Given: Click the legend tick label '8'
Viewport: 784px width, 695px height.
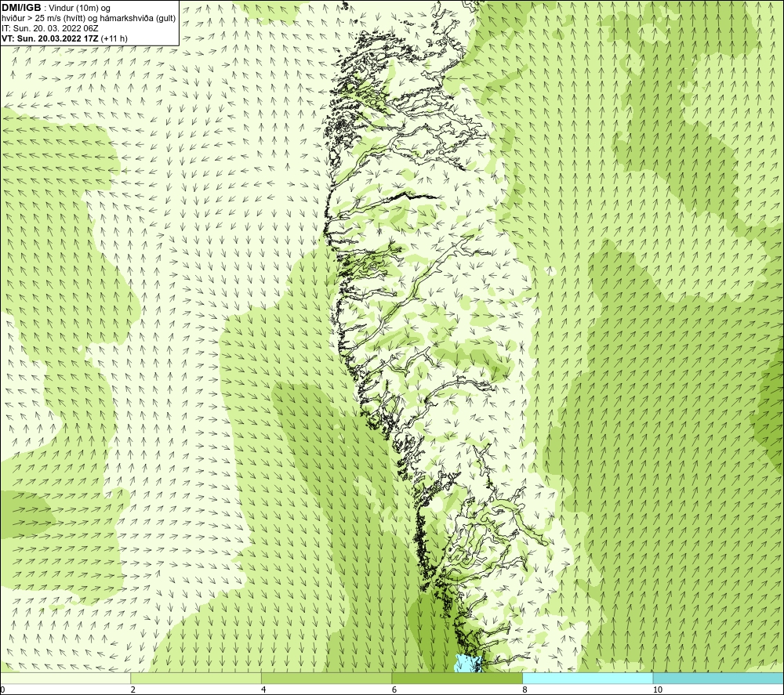Looking at the screenshot, I should 524,690.
